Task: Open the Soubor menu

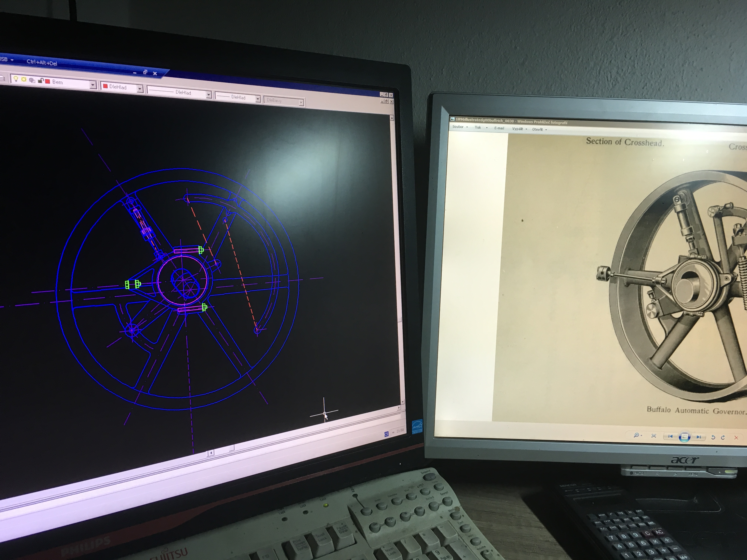Action: coord(458,127)
